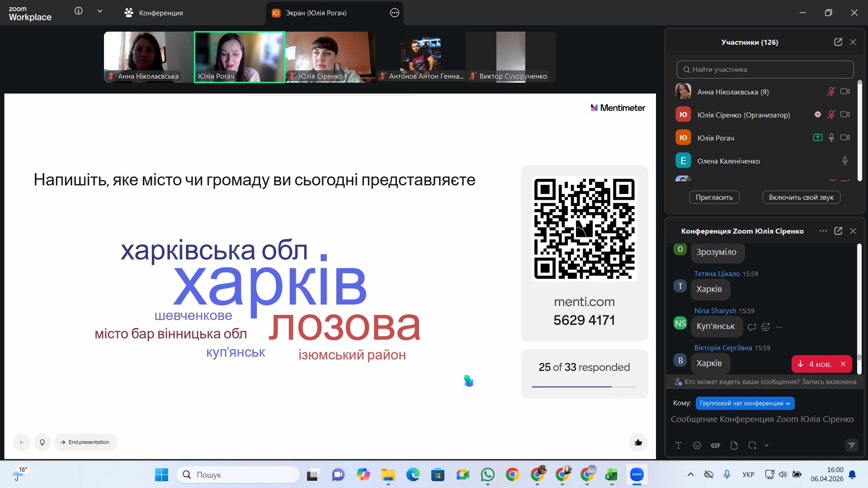Image resolution: width=868 pixels, height=488 pixels.
Task: Click the Найти участника search field
Action: [x=765, y=70]
